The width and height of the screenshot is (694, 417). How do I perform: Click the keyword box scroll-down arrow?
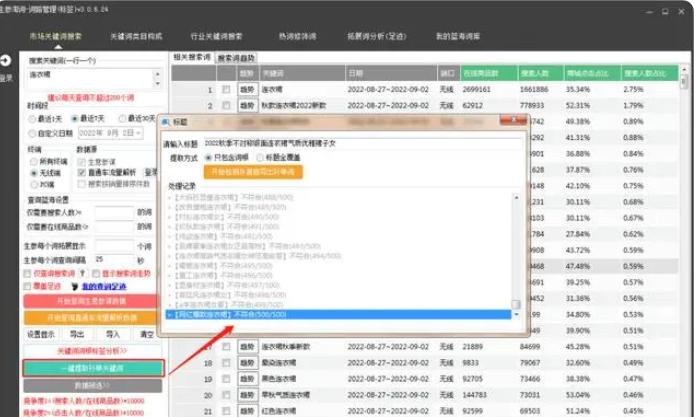[x=158, y=83]
